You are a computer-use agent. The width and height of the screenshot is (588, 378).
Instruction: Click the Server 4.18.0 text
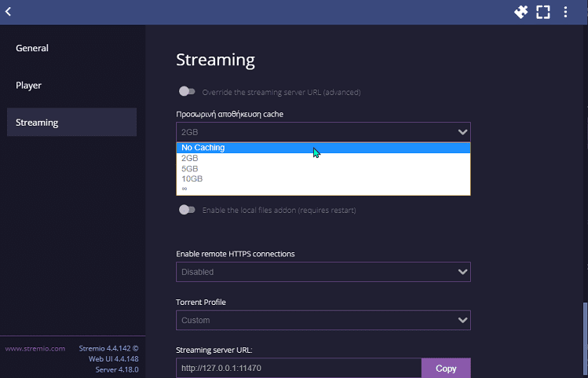pyautogui.click(x=117, y=369)
